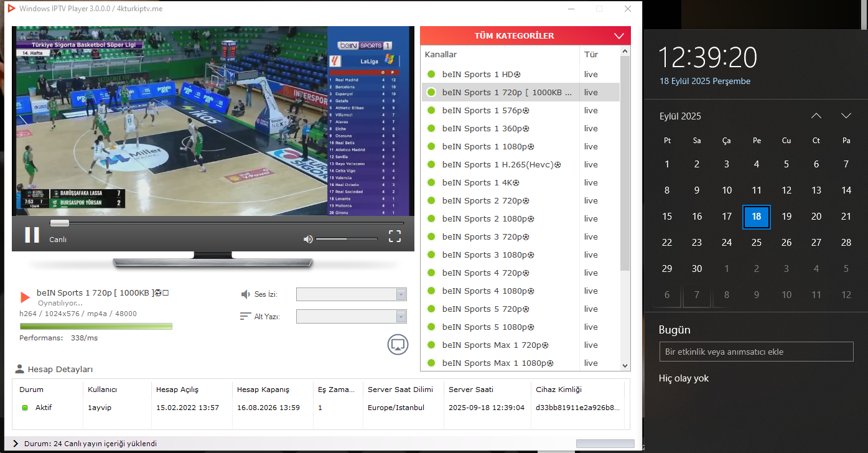Select day 12 of September in calendar
Viewport: 868px width, 453px height.
click(x=786, y=190)
